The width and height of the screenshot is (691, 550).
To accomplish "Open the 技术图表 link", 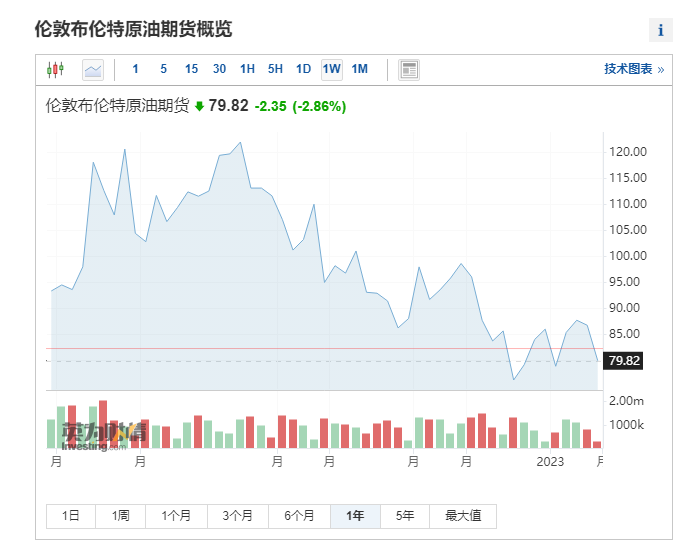I will (x=633, y=69).
